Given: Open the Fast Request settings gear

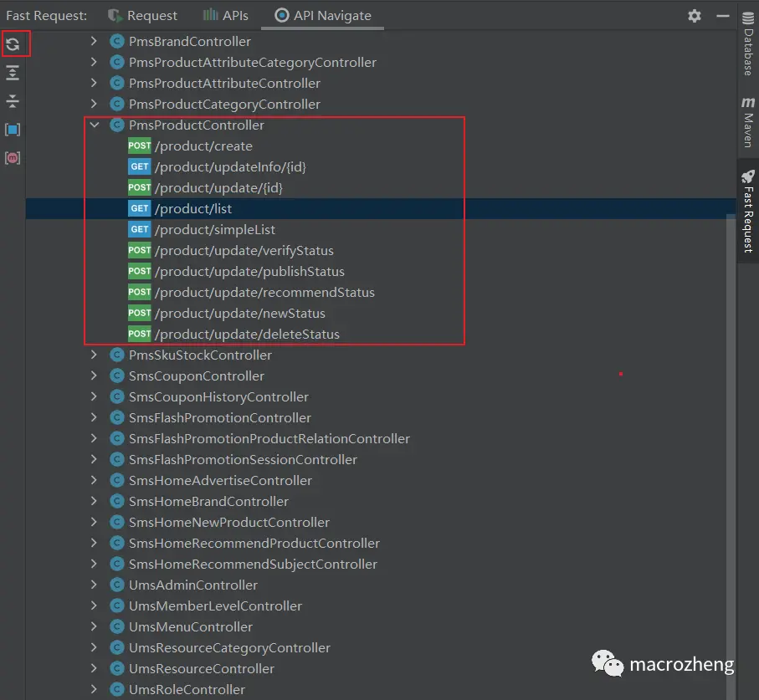Looking at the screenshot, I should click(693, 15).
